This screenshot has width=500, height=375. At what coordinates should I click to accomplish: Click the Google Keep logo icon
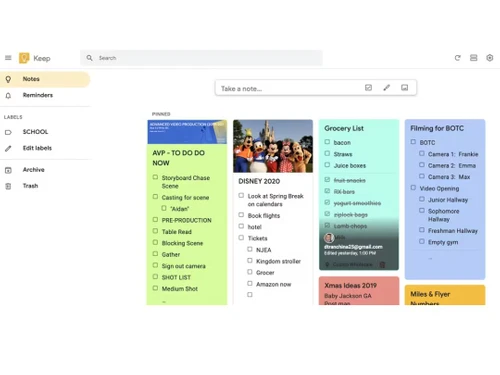tap(24, 58)
